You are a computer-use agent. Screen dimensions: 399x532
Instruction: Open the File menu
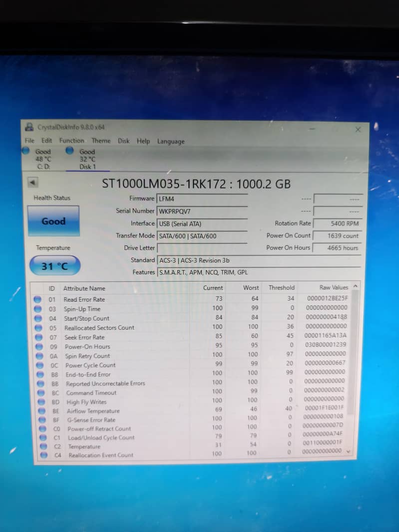(x=29, y=140)
